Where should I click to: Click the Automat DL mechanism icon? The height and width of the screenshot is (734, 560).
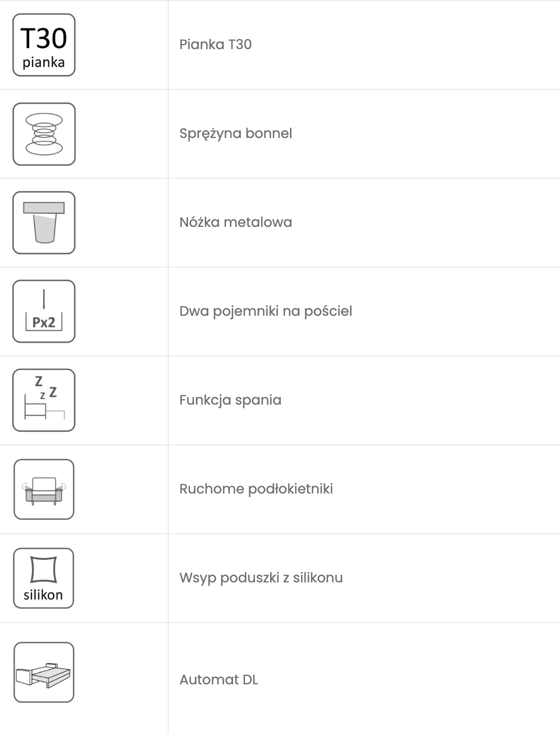pos(44,672)
